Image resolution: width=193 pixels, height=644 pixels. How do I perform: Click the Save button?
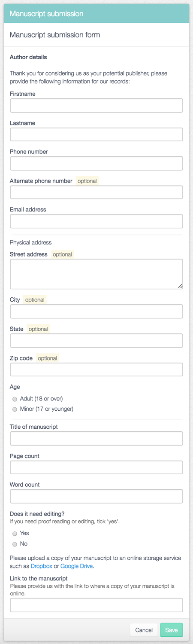(x=172, y=630)
